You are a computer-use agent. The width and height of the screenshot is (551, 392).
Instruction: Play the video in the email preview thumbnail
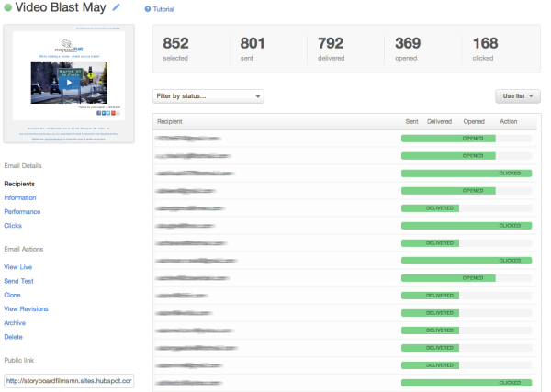click(69, 83)
